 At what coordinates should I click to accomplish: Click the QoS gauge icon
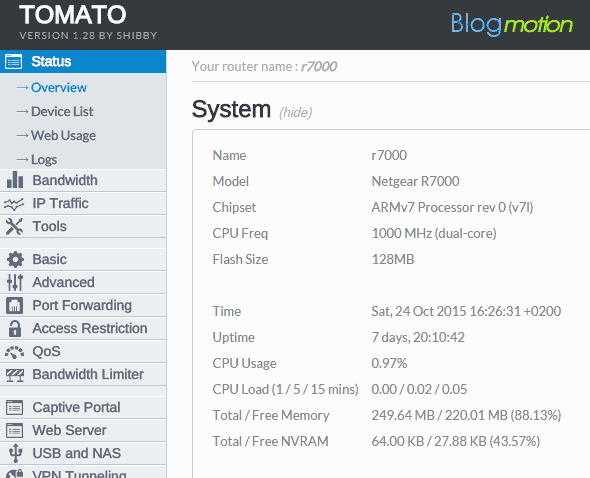pyautogui.click(x=14, y=352)
